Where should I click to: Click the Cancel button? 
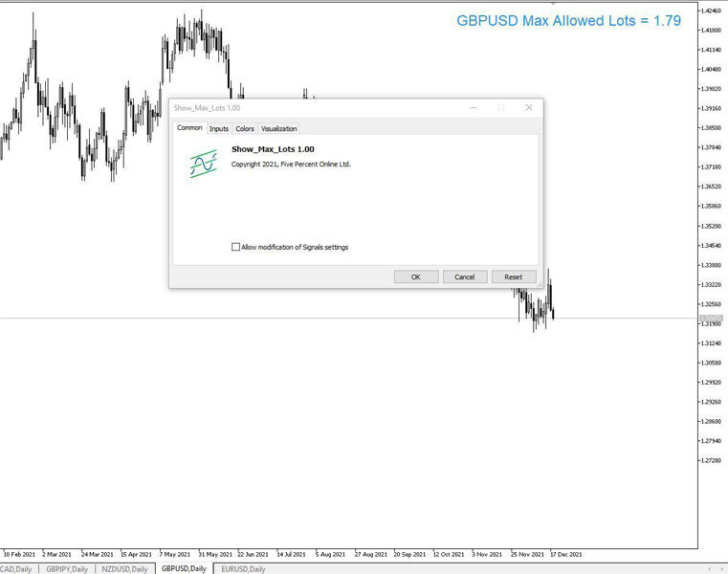tap(465, 276)
